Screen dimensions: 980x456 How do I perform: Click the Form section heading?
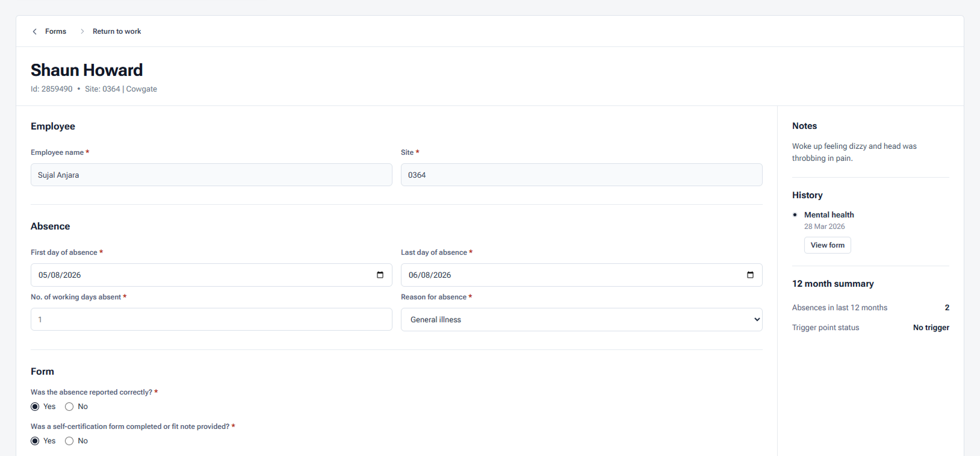click(42, 372)
